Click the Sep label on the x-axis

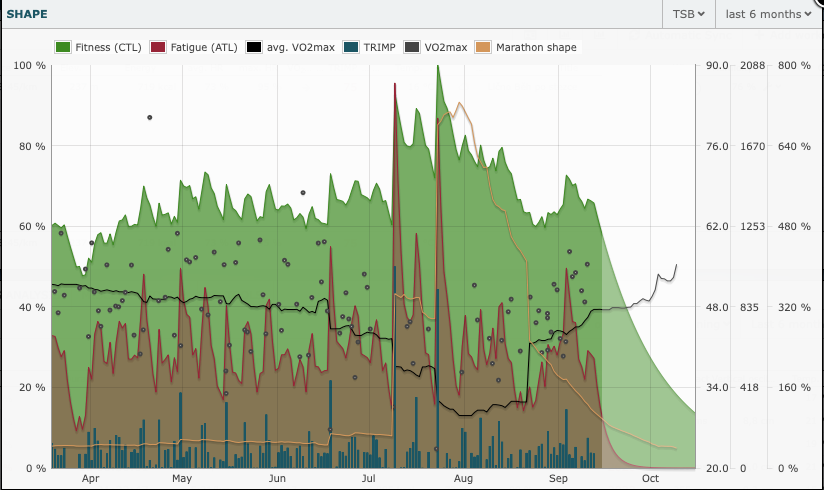click(x=558, y=478)
